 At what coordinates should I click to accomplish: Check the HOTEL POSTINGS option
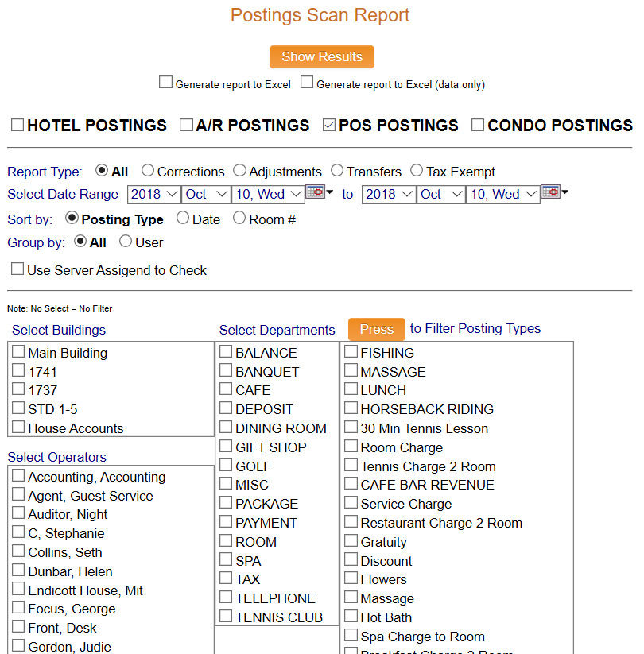point(16,125)
